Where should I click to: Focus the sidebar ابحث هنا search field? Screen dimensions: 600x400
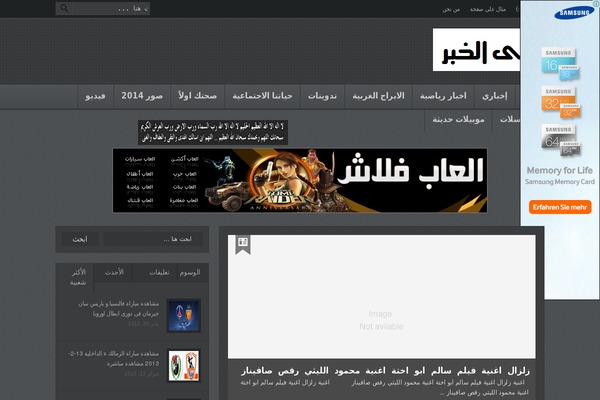click(x=153, y=239)
